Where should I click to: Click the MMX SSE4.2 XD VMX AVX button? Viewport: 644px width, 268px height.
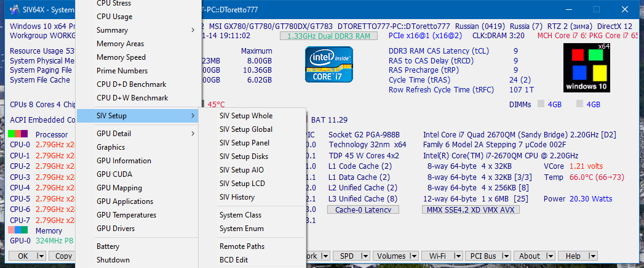471,210
